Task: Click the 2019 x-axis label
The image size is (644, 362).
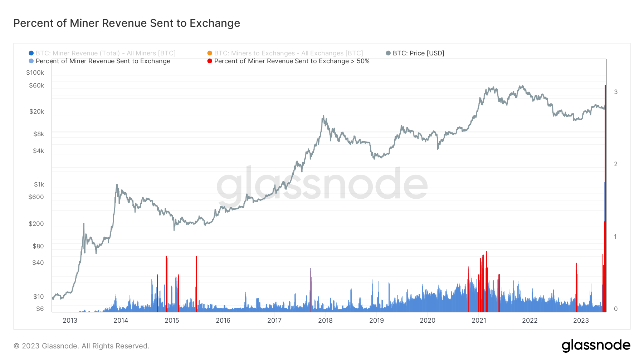Action: point(376,321)
